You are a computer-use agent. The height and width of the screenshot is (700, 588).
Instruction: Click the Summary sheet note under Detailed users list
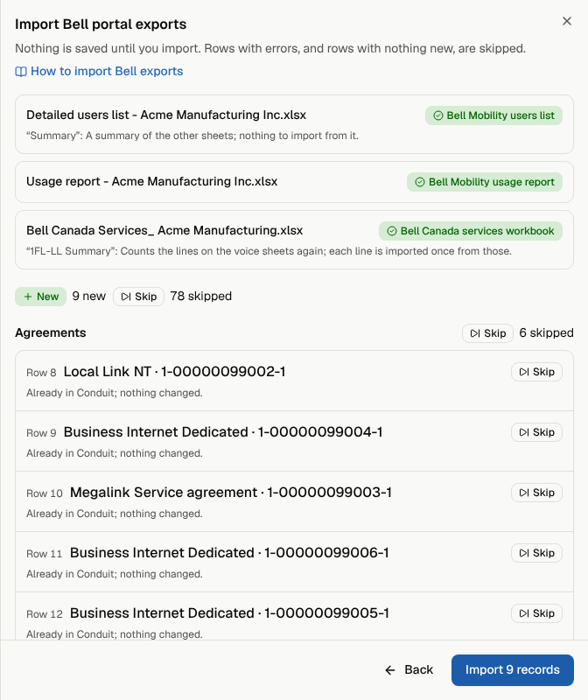192,136
